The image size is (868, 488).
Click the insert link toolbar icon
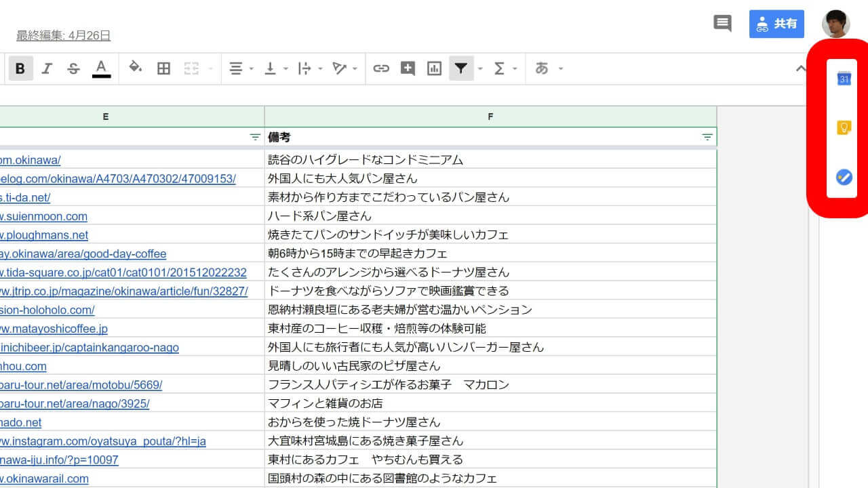pyautogui.click(x=381, y=68)
